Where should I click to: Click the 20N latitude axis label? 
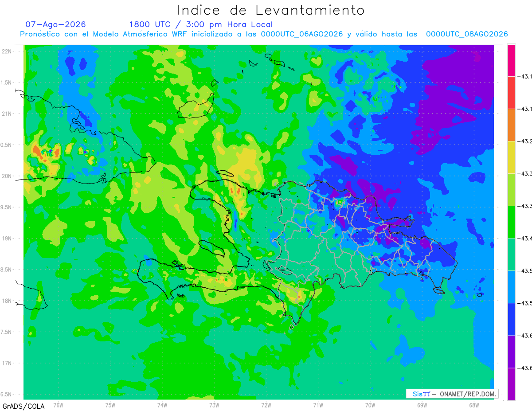[8, 176]
